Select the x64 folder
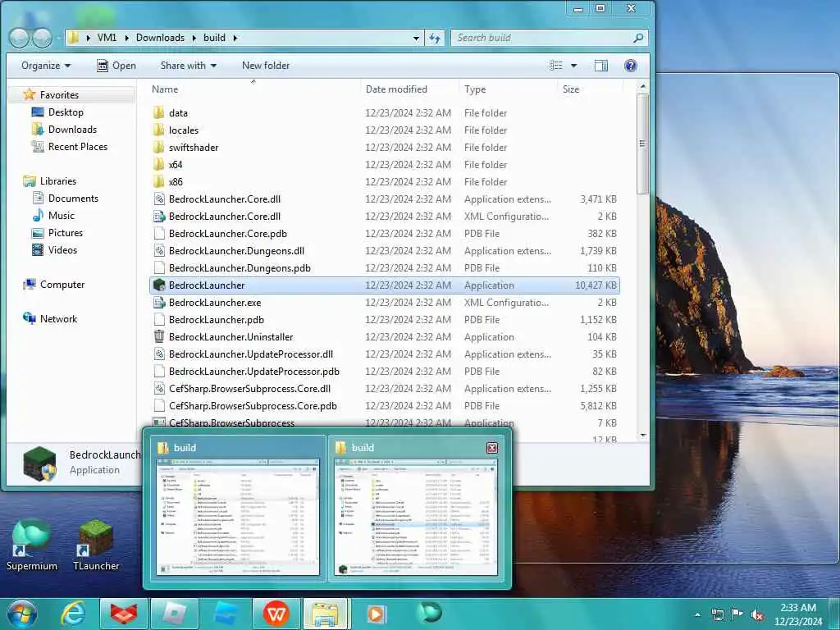 click(385, 164)
